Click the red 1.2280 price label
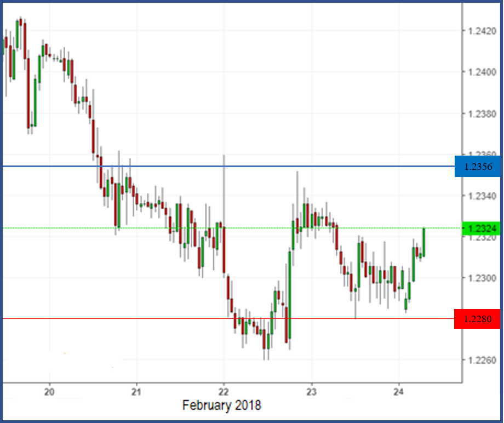The height and width of the screenshot is (423, 504). click(x=477, y=319)
